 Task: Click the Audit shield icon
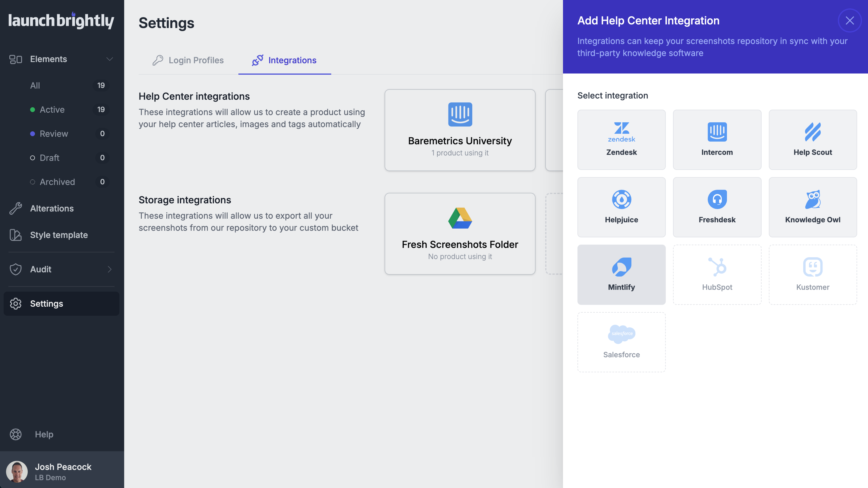tap(15, 269)
